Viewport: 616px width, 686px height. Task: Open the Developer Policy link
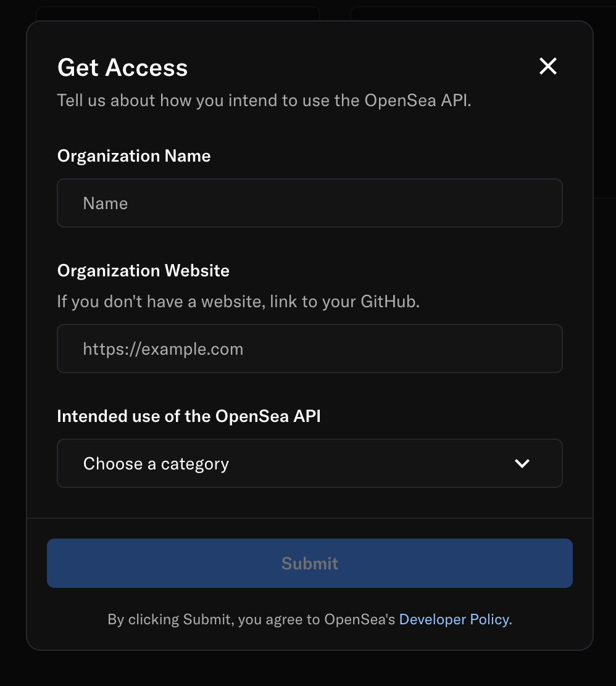(x=454, y=619)
